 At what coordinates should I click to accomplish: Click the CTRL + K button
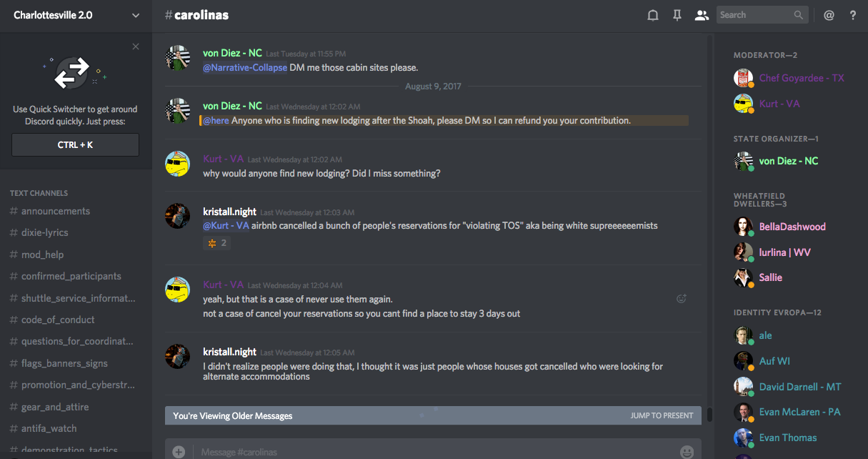(75, 145)
